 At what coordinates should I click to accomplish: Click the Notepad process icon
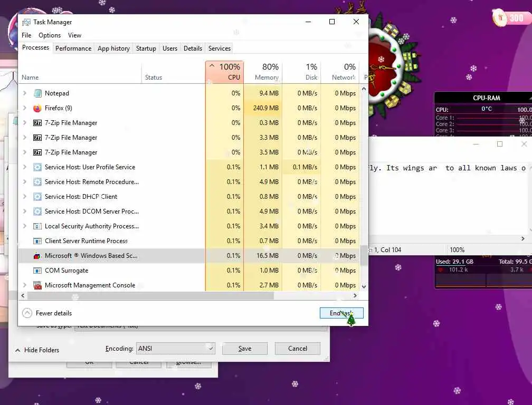coord(37,93)
